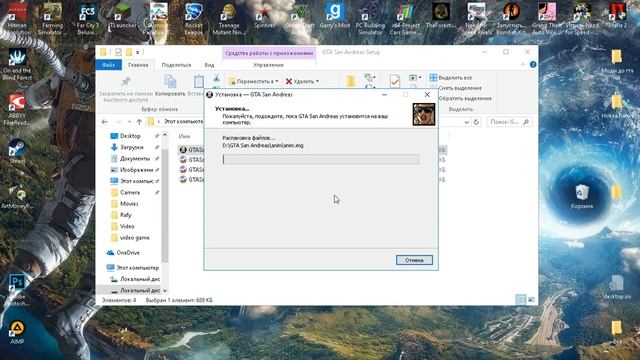Screen dimensions: 640x360
Task: Click the installer progress bar
Action: 321,159
